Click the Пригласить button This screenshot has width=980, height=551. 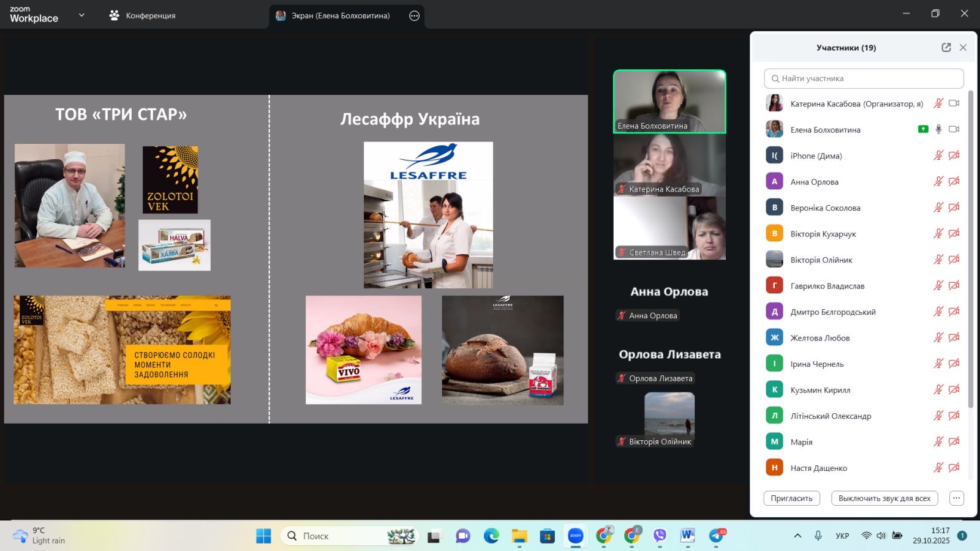tap(791, 498)
